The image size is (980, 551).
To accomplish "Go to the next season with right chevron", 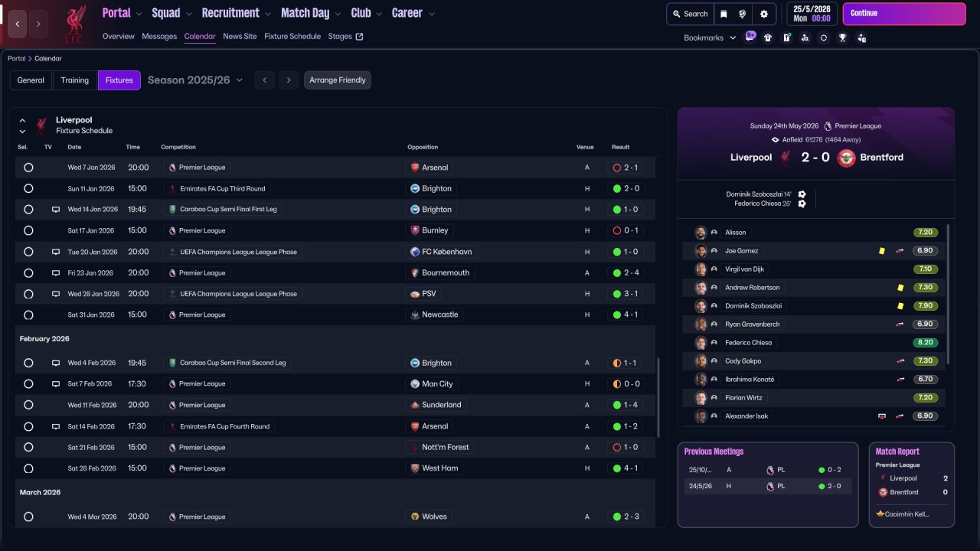I will click(x=289, y=80).
